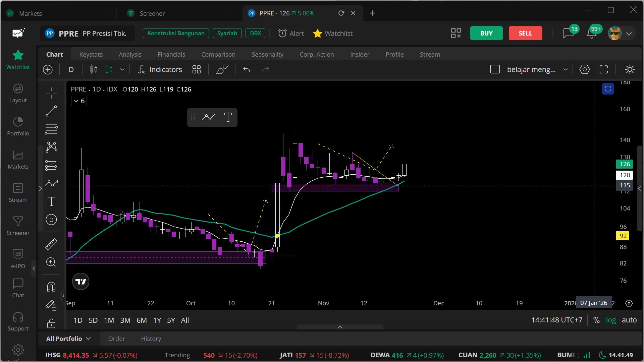Viewport: 644px width, 362px height.
Task: Switch to the Financials tab
Action: [171, 54]
